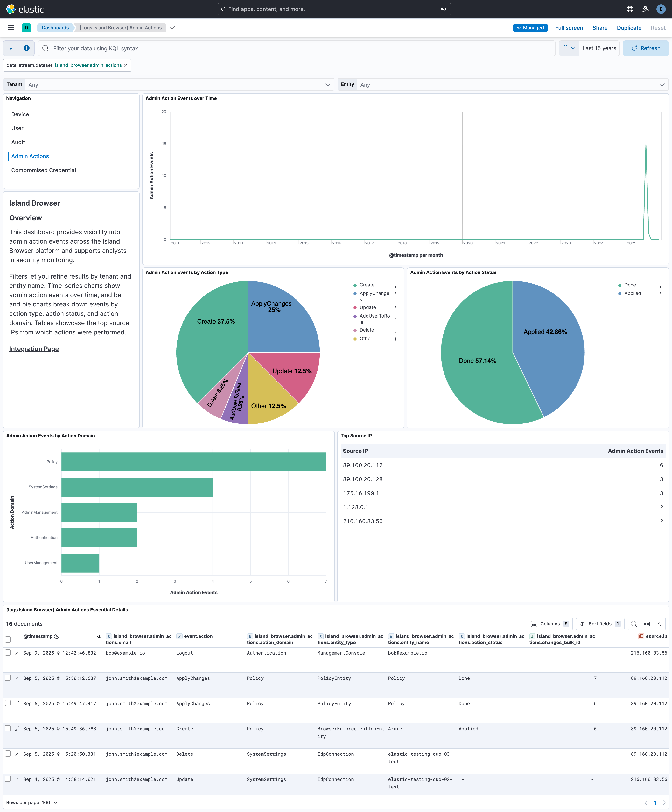
Task: Open display options icon beside keyboard icon
Action: point(660,624)
